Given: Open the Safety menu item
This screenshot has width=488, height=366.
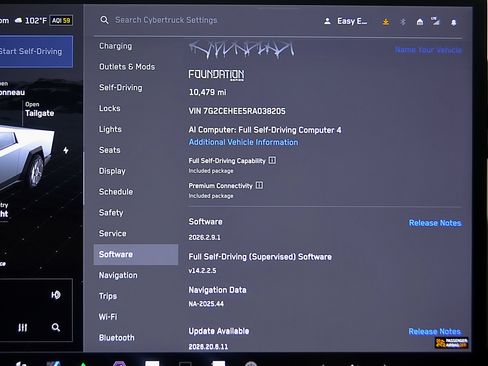Looking at the screenshot, I should [111, 213].
